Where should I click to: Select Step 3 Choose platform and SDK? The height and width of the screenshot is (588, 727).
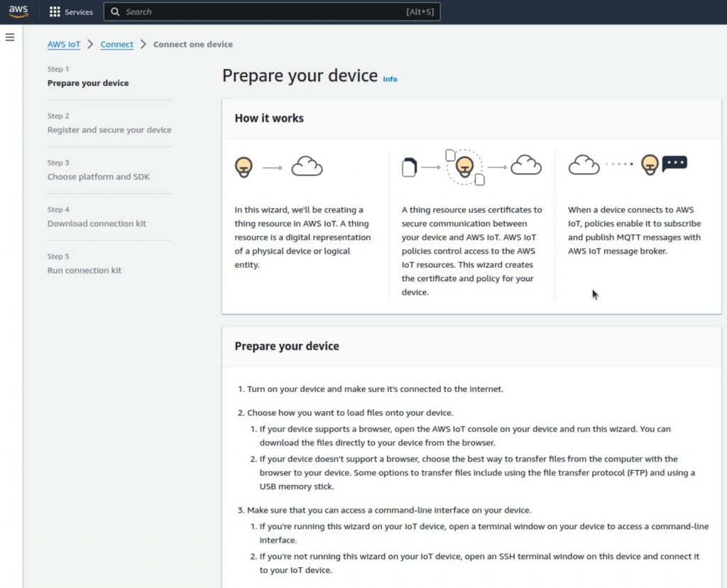[99, 177]
